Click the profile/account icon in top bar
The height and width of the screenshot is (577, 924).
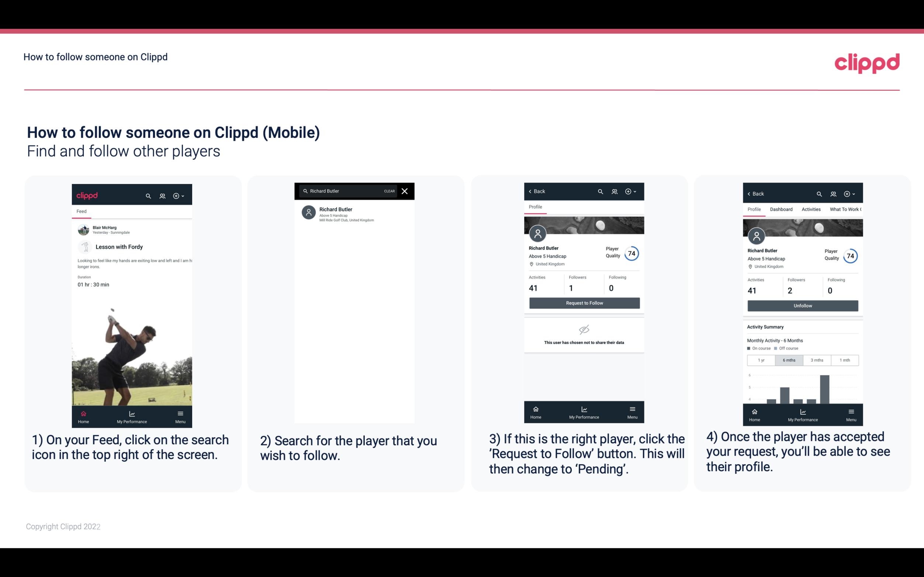click(x=162, y=195)
